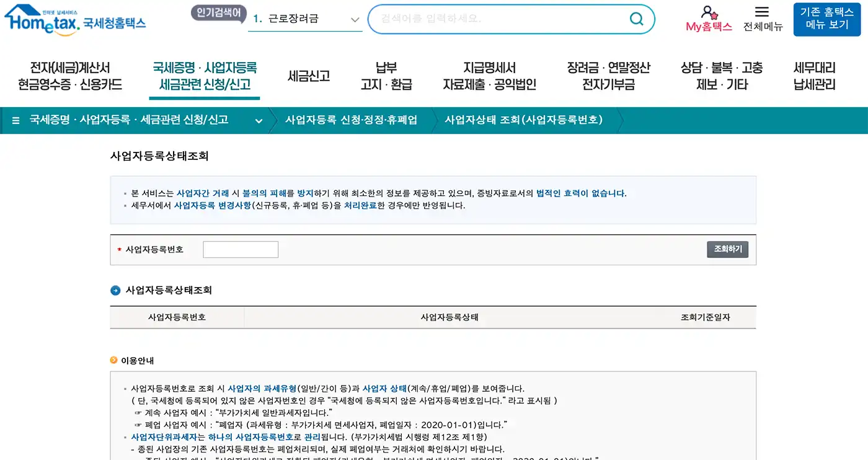Click breadcrumb 사업자등록 신청·정정·휴폐업
868x460 pixels.
(x=351, y=120)
